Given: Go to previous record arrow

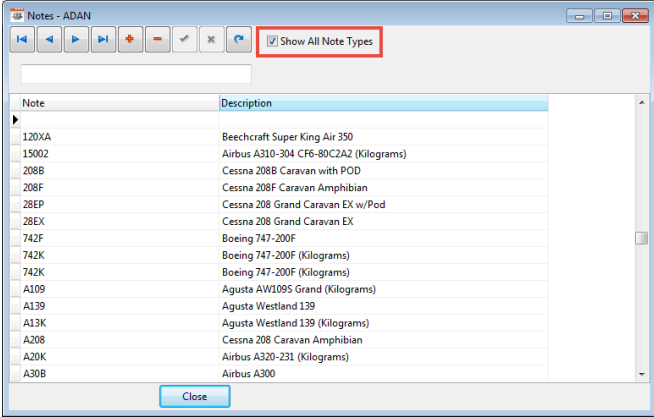Looking at the screenshot, I should pos(49,40).
